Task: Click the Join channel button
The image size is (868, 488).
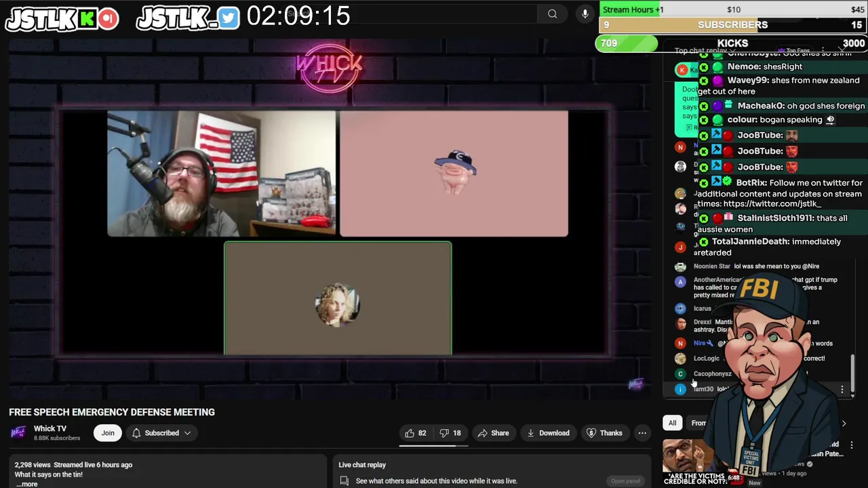Action: [108, 433]
